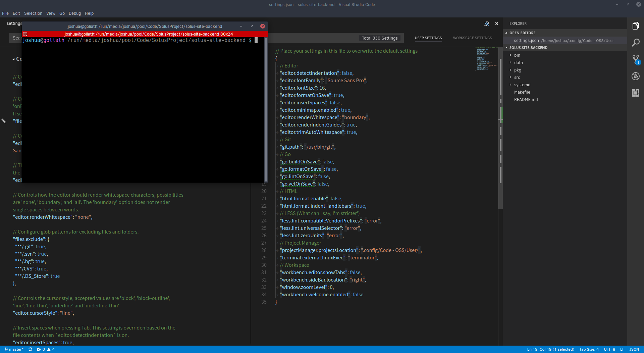Open Makefile in explorer

tap(522, 92)
